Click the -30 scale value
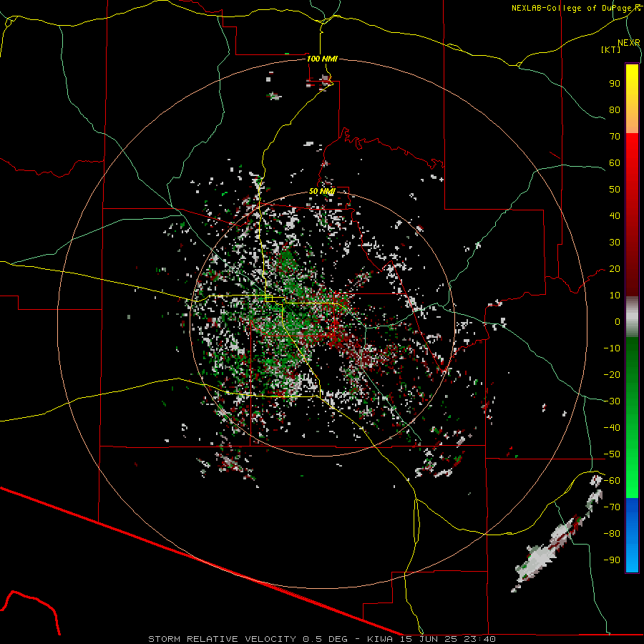 point(612,401)
